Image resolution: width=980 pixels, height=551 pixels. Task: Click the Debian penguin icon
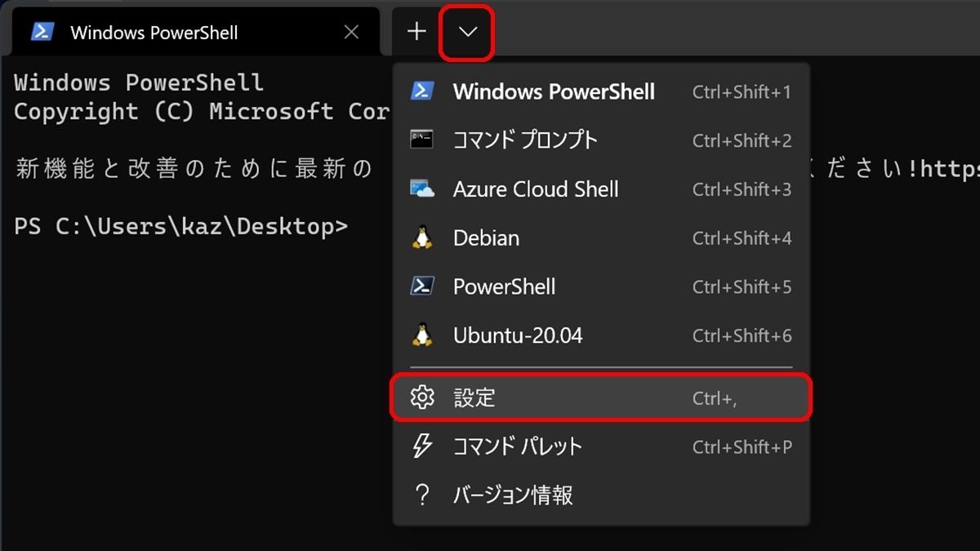coord(422,238)
